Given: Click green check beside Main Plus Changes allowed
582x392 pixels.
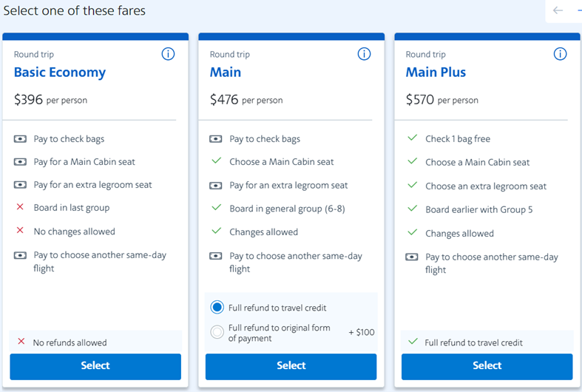Looking at the screenshot, I should 413,232.
